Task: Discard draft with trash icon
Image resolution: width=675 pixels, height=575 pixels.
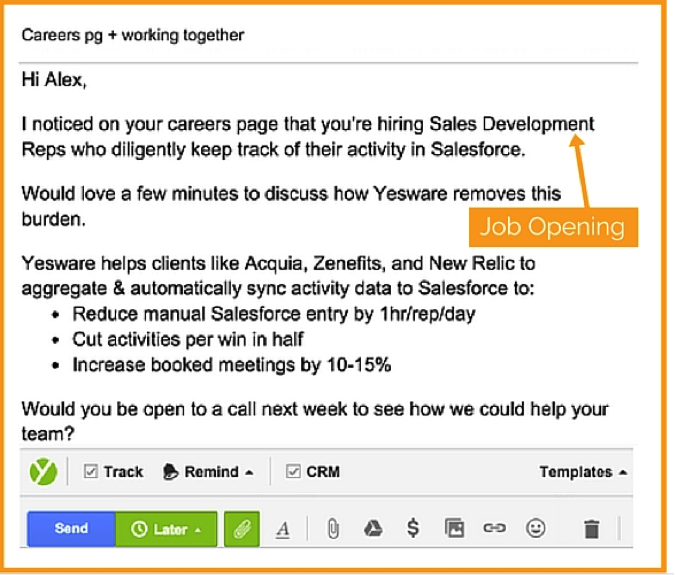Action: 591,529
